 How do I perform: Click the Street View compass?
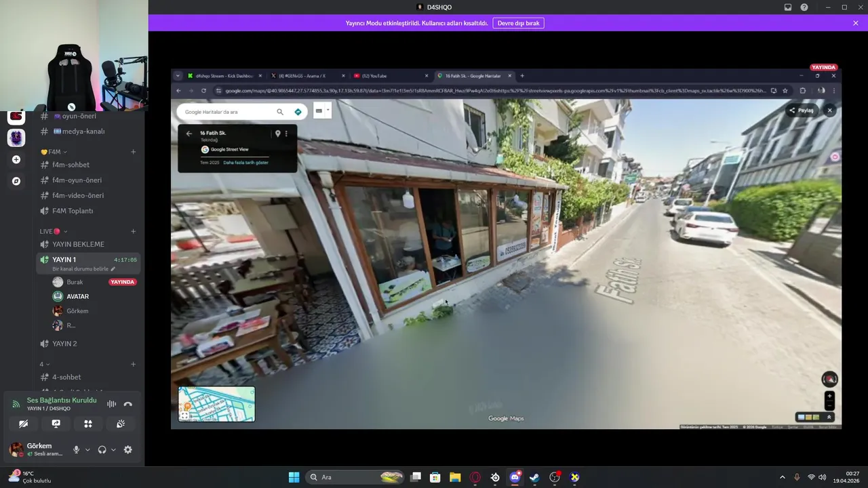point(829,380)
